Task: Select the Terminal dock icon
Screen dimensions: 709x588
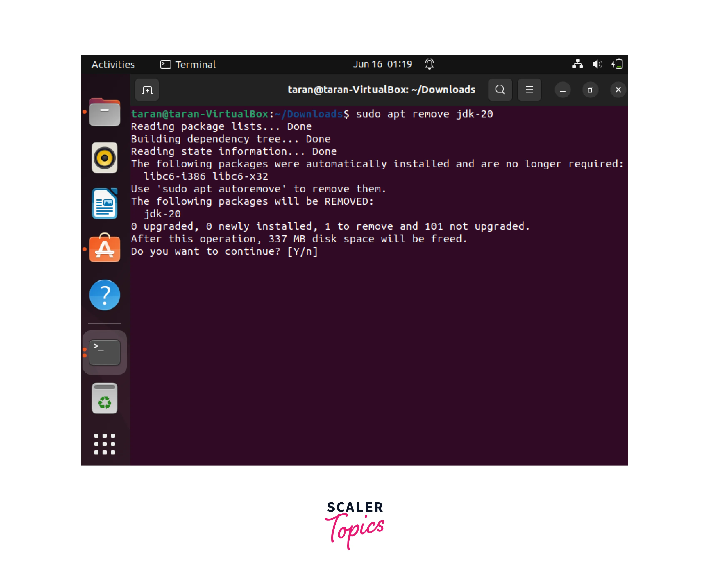Action: pos(105,352)
